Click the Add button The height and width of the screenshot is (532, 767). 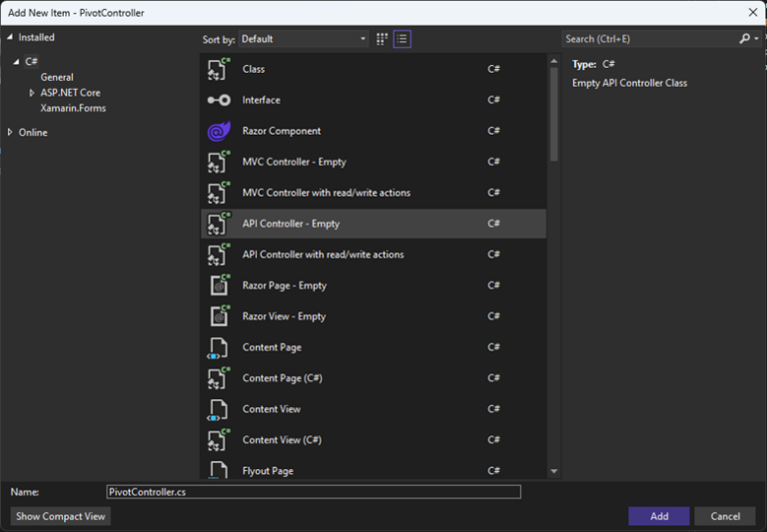[x=658, y=516]
